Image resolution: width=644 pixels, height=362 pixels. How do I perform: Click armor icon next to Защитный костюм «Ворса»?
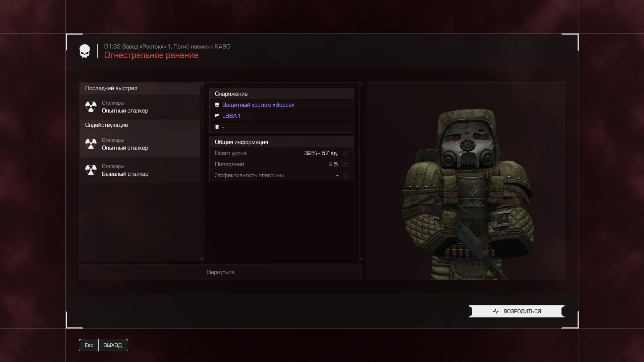tap(217, 105)
